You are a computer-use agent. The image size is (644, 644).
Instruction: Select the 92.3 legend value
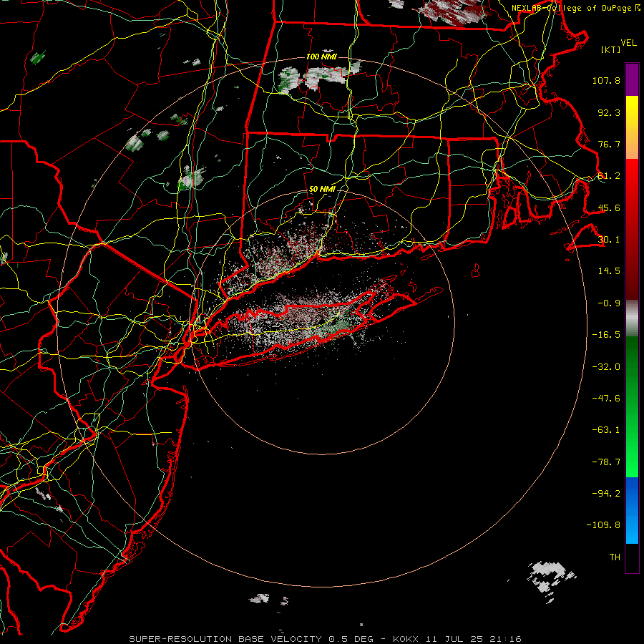tap(609, 112)
